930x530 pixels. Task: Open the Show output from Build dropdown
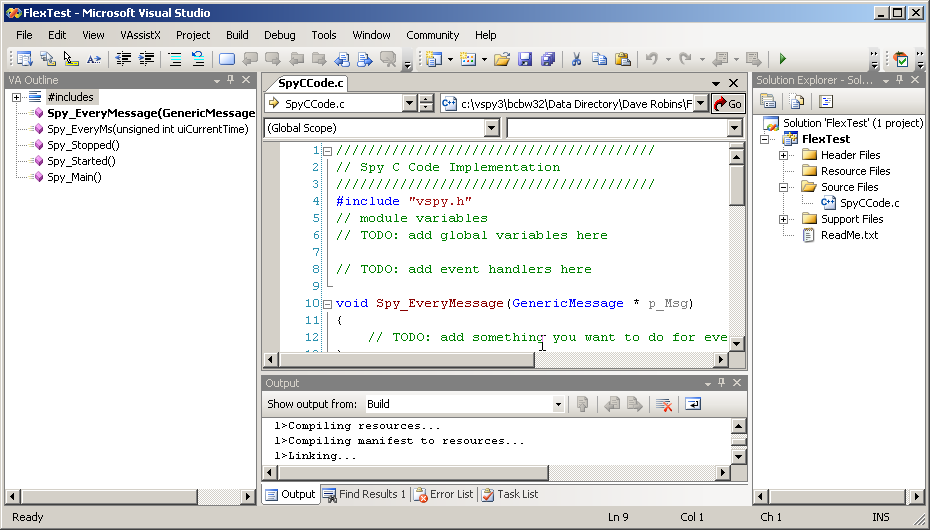(x=558, y=404)
